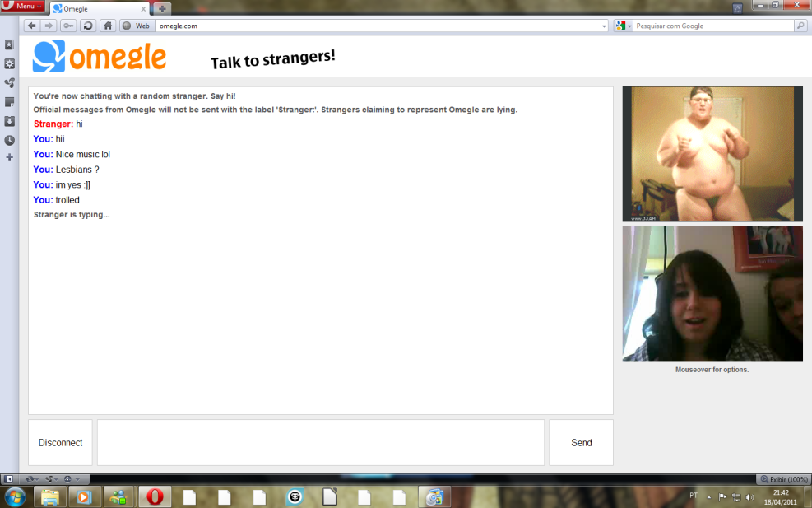Open the Bookmarks star panel in sidebar
Image resolution: width=812 pixels, height=508 pixels.
[9, 44]
